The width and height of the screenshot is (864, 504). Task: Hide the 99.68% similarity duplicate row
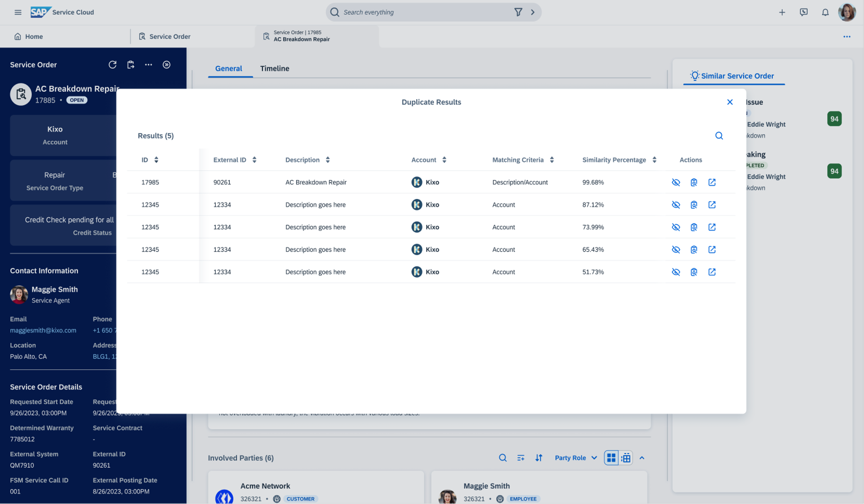(x=675, y=182)
